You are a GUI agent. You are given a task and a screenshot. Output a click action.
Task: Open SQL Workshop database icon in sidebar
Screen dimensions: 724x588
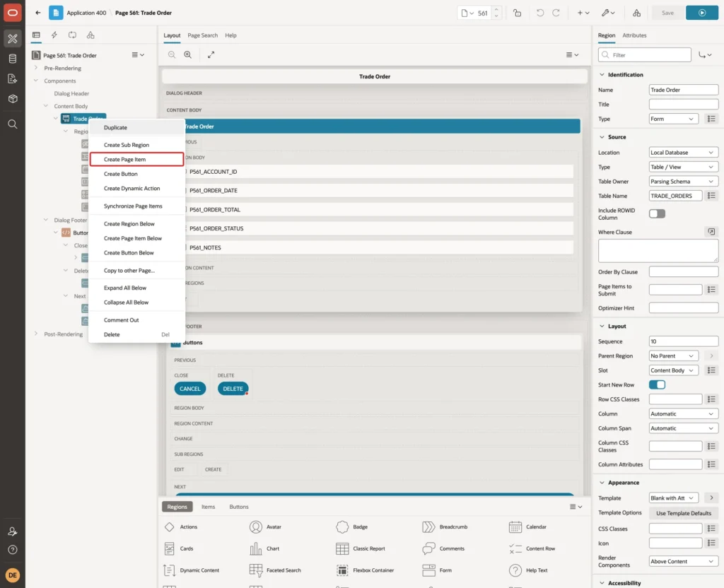pyautogui.click(x=13, y=59)
